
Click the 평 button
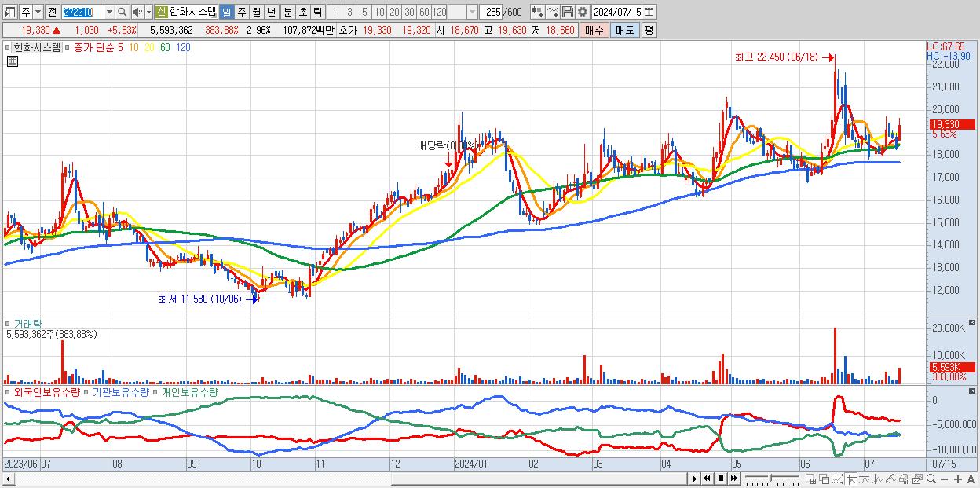click(x=649, y=30)
